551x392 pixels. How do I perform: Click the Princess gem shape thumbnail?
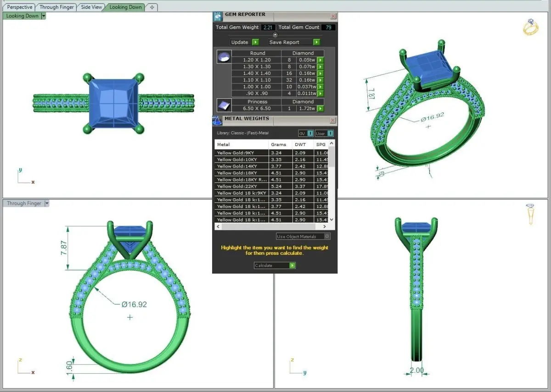[224, 105]
